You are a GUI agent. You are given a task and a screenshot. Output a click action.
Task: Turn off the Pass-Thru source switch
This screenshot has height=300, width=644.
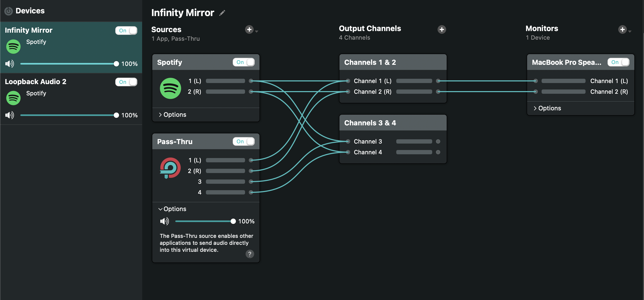click(243, 141)
